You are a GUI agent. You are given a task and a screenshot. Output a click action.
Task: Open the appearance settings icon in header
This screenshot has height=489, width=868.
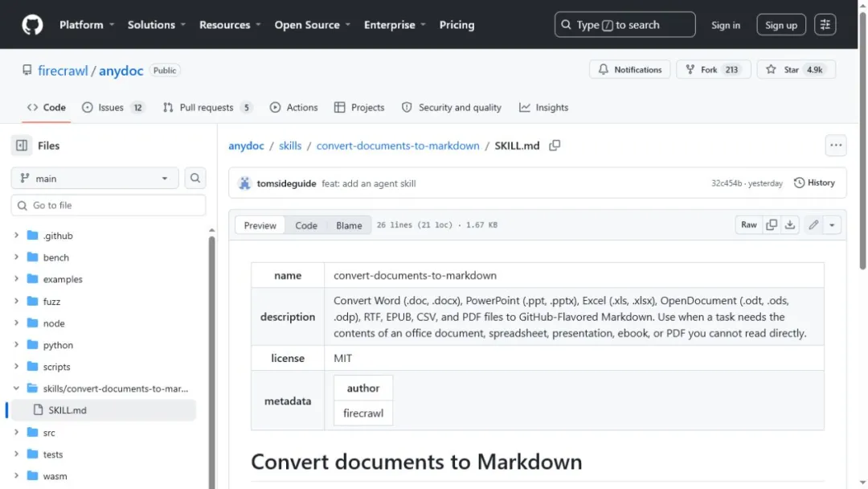tap(825, 25)
